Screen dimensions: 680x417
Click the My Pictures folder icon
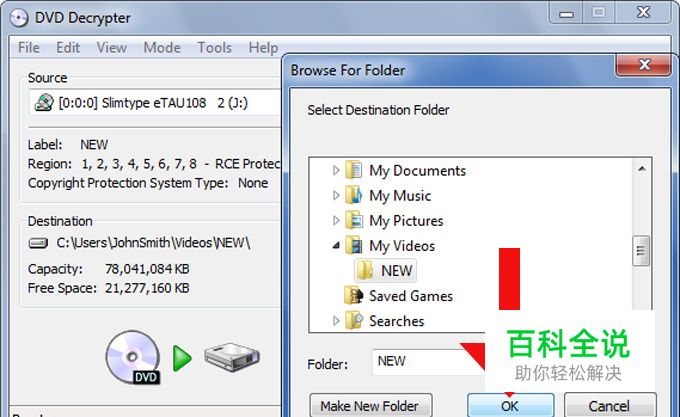coord(354,220)
